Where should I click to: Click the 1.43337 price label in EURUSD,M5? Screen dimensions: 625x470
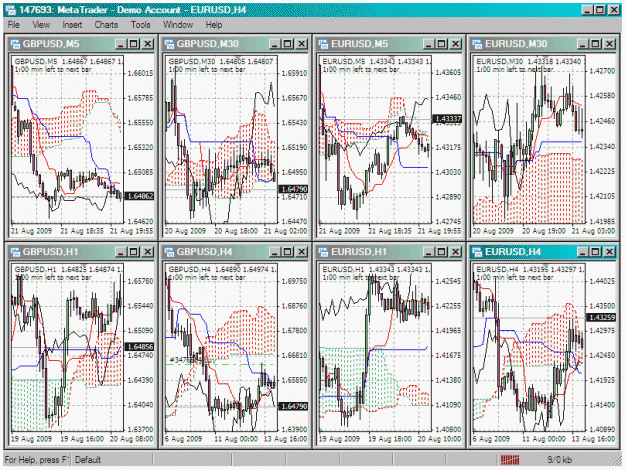(x=448, y=119)
